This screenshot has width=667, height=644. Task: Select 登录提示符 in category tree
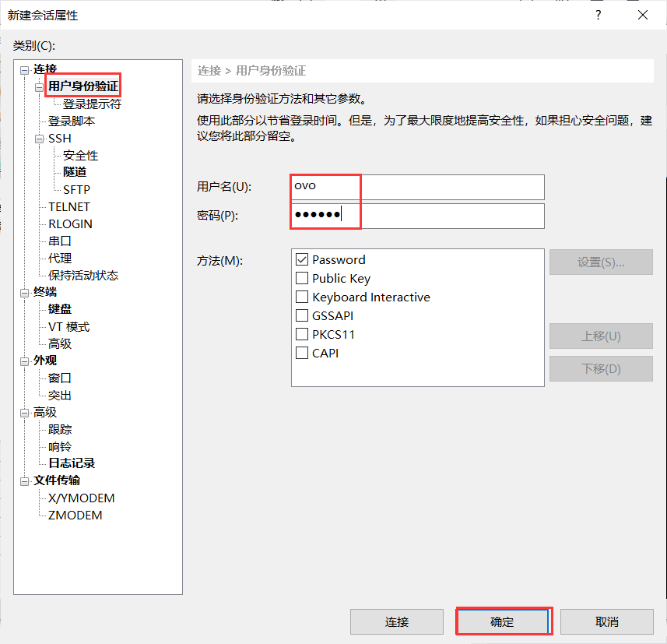[93, 104]
